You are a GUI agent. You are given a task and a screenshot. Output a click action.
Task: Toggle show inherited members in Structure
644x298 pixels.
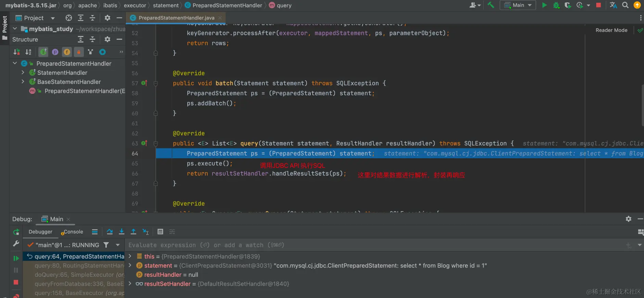pyautogui.click(x=43, y=52)
